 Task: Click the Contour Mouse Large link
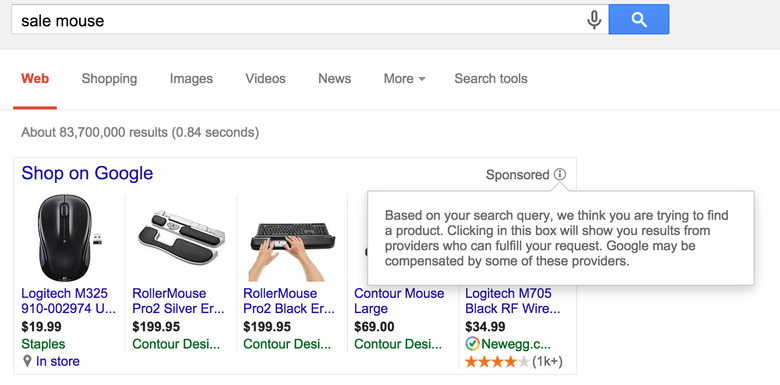[399, 301]
